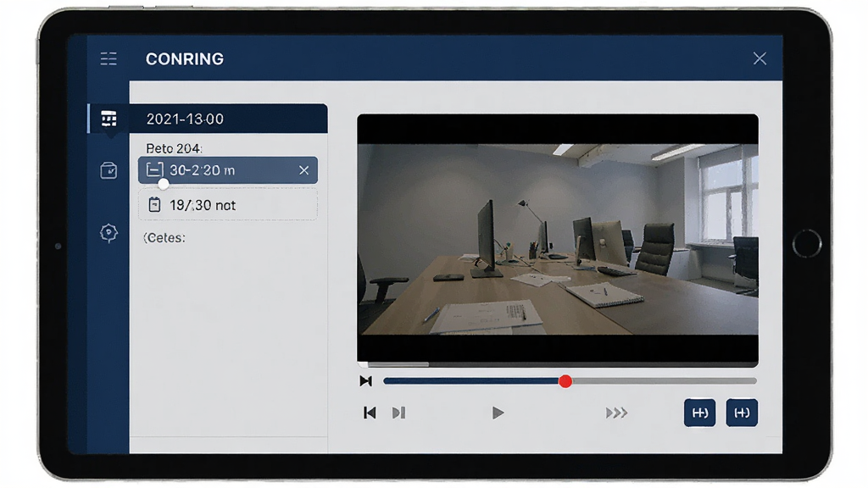The height and width of the screenshot is (488, 868).
Task: Click the slider knob under the 30-2:20 entry
Action: [x=163, y=184]
